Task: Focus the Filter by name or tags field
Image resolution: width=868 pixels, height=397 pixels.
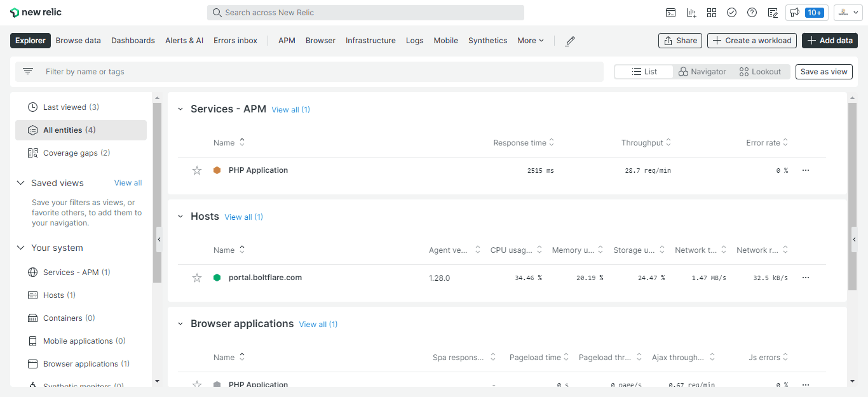Action: (309, 72)
